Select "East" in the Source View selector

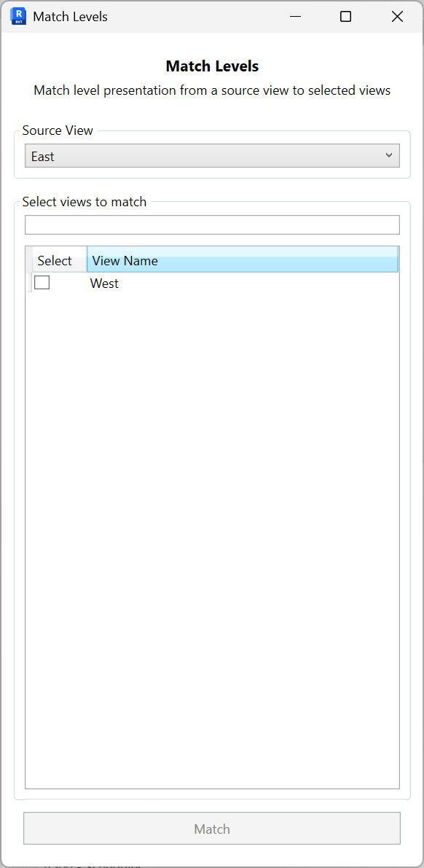click(x=146, y=155)
